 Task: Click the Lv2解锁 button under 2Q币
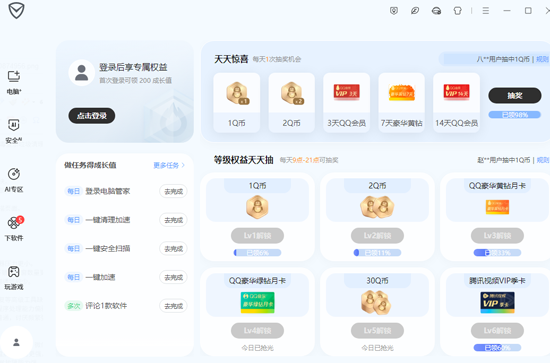(377, 236)
